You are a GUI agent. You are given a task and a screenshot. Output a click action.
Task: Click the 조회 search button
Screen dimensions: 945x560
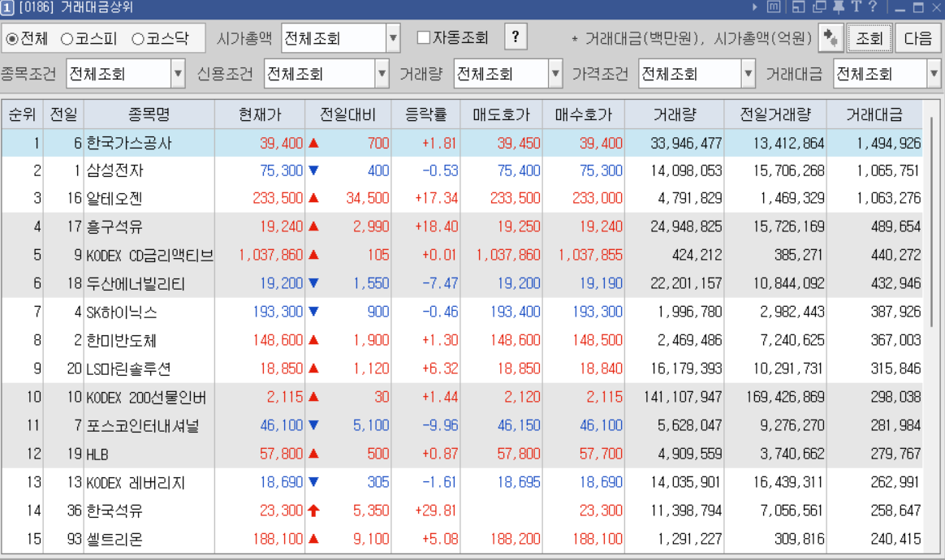click(x=869, y=39)
